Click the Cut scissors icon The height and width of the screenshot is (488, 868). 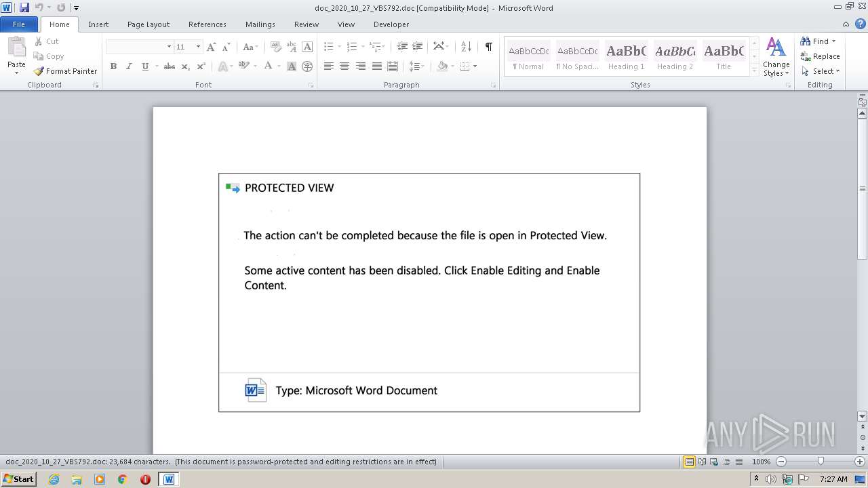(x=38, y=41)
